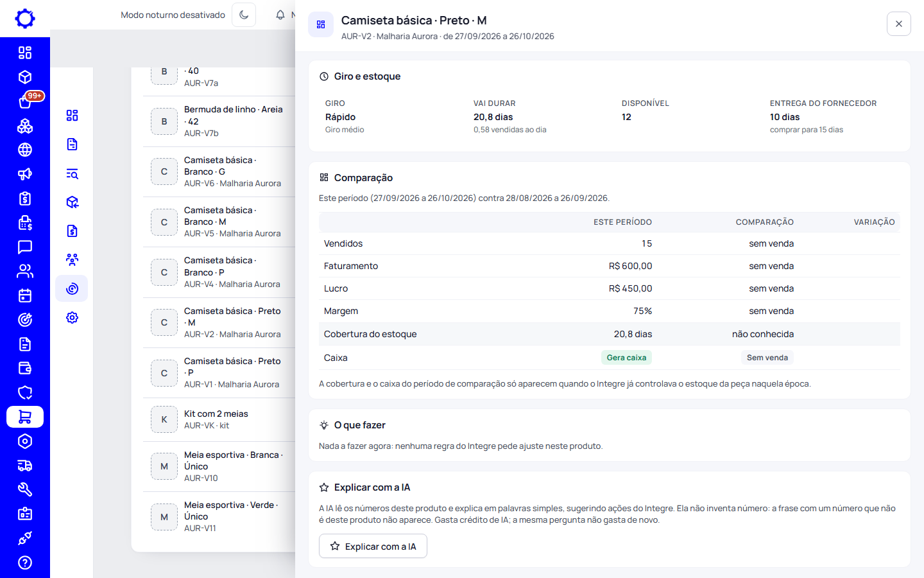
Task: Select 'Meia esportiva · Verde · Único' row
Action: [x=219, y=516]
